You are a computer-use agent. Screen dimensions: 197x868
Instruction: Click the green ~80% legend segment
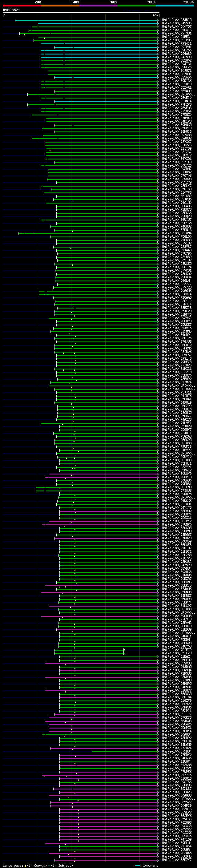[137, 6]
